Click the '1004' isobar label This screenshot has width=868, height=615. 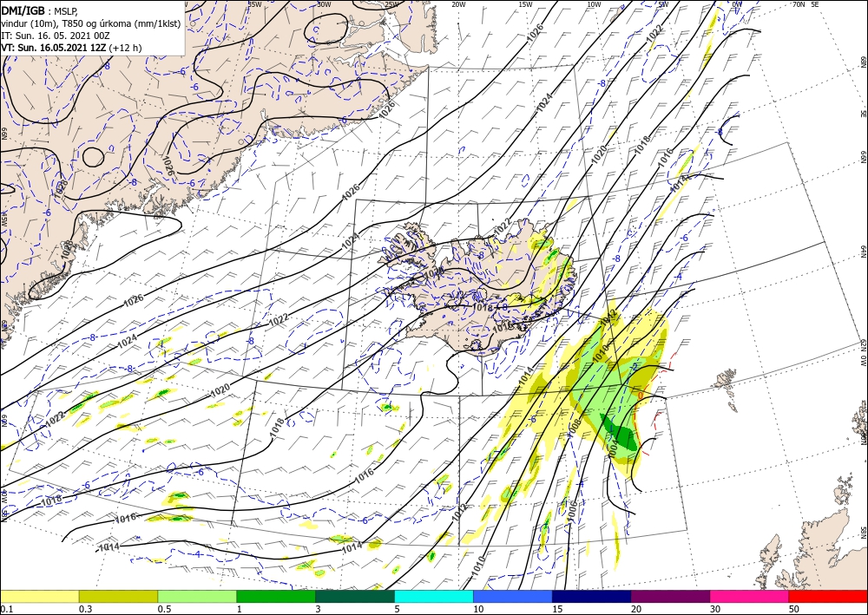[x=612, y=448]
